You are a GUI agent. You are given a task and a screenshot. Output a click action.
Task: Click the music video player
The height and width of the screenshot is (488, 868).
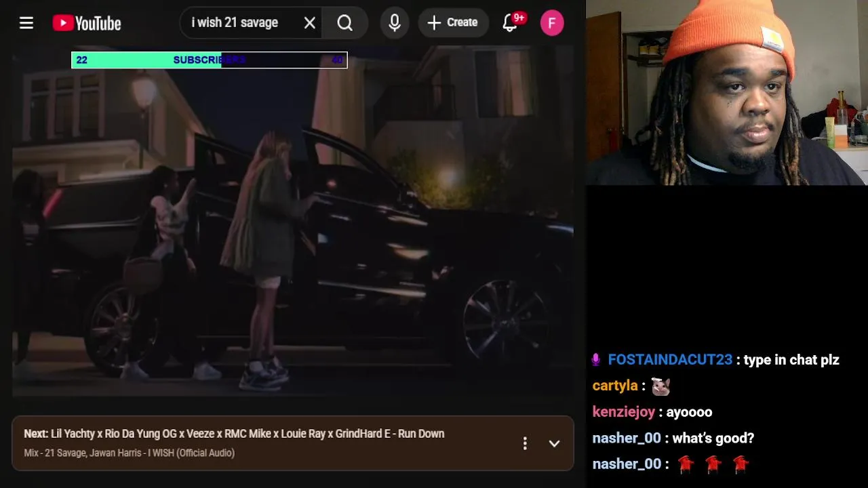click(293, 221)
